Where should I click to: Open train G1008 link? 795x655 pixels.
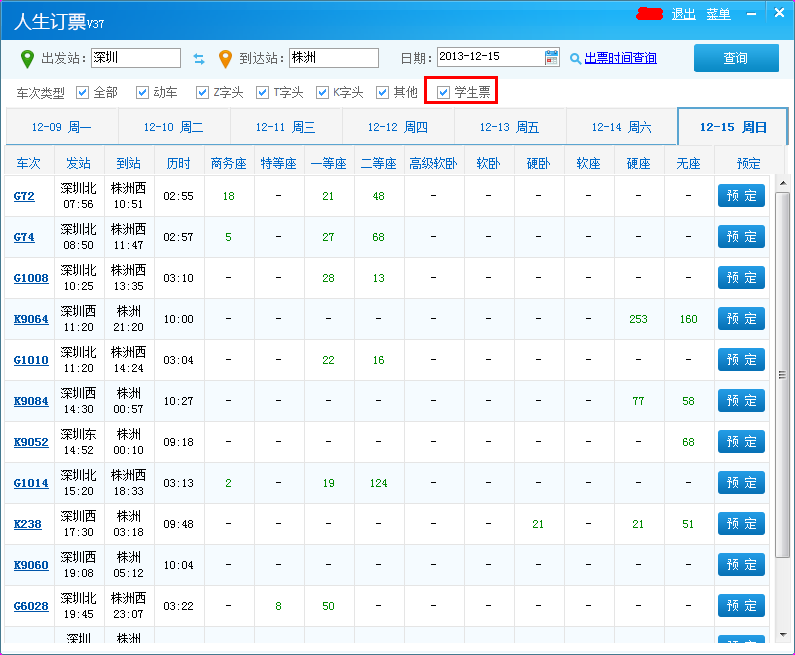click(x=31, y=278)
